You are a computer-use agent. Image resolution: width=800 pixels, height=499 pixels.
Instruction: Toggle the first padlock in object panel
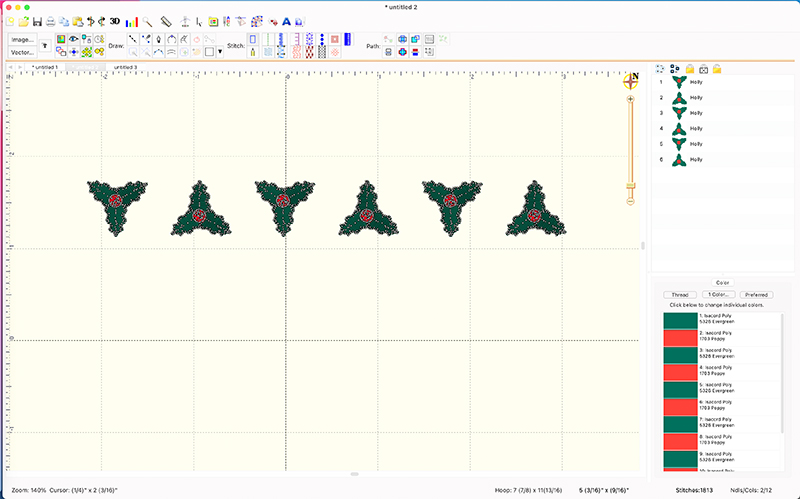click(x=689, y=68)
